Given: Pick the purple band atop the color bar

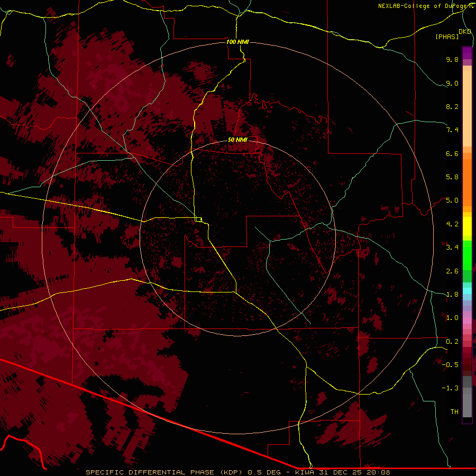Looking at the screenshot, I should pos(467,53).
